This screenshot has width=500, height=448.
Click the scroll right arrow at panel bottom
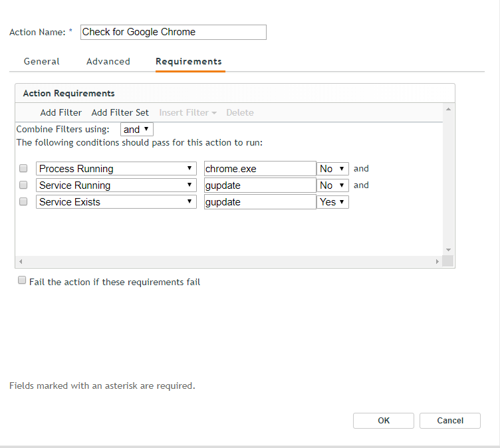tap(437, 261)
